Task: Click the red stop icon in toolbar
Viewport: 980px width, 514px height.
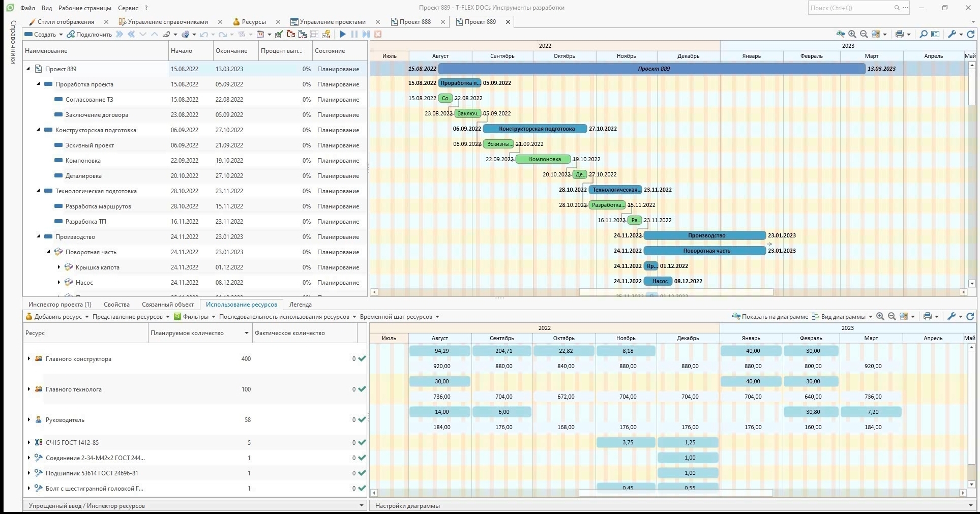Action: pyautogui.click(x=378, y=35)
